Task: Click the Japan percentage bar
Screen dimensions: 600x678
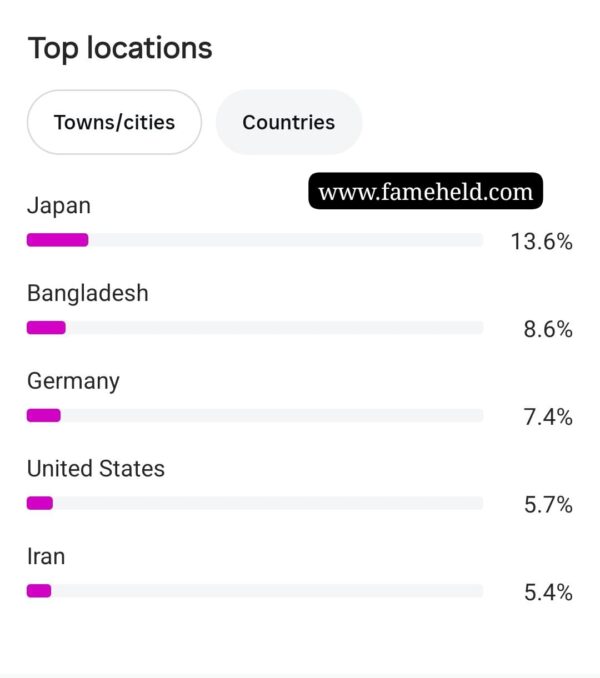Action: point(255,240)
